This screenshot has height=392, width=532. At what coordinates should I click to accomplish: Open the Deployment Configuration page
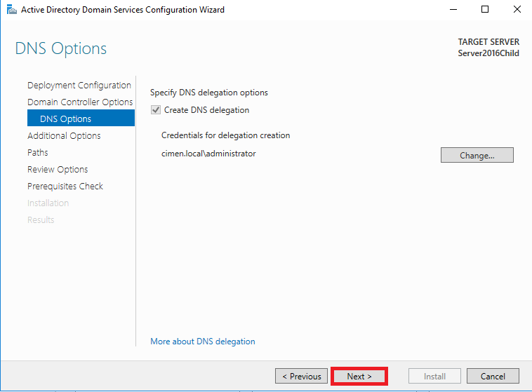point(79,85)
